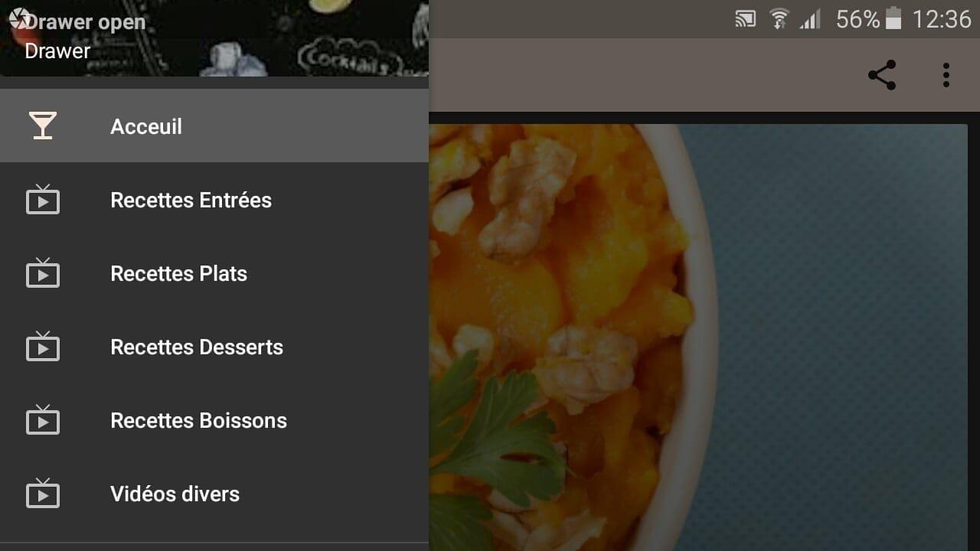Screen dimensions: 980x551
Task: Tap the battery indicator in status bar
Action: 893,18
